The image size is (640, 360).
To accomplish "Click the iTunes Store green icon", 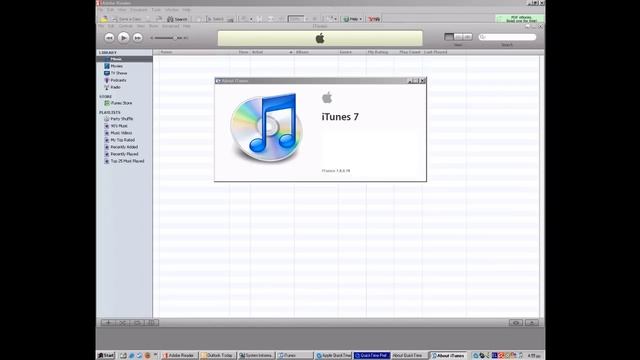I will point(107,103).
